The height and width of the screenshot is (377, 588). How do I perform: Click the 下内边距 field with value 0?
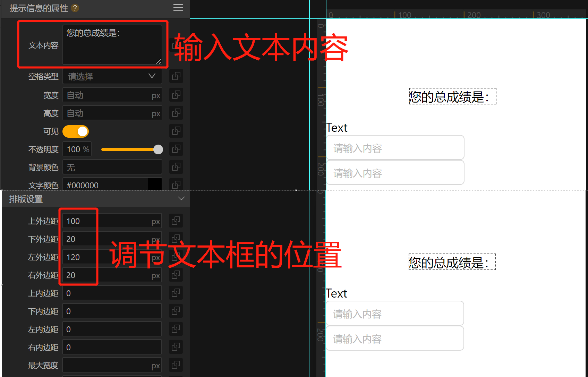pos(112,311)
